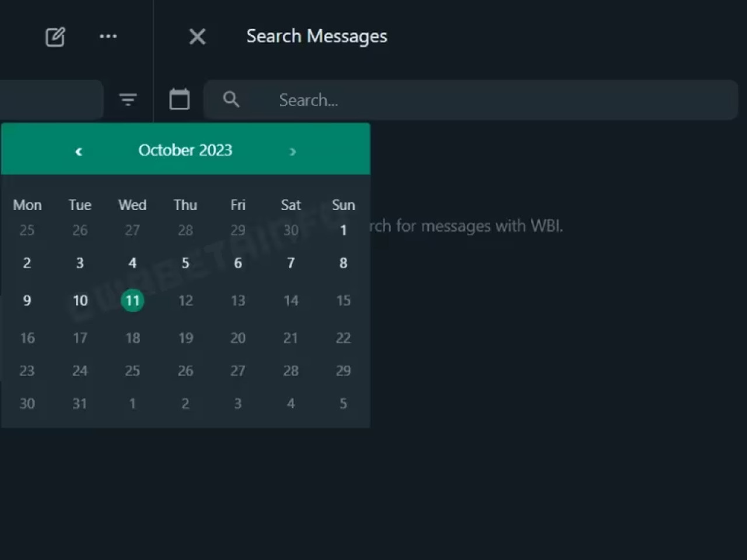Click the October 2023 month header

click(185, 150)
